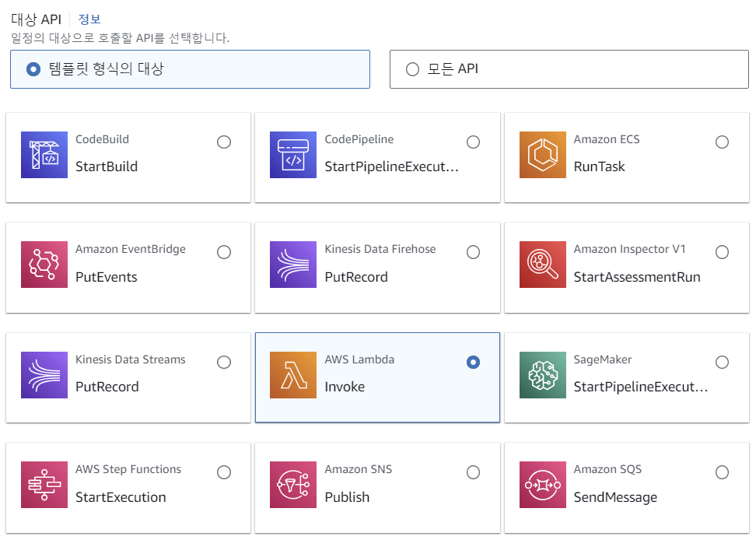Select the CodeBuild StartBuild radio button
This screenshot has height=540, width=756.
224,142
